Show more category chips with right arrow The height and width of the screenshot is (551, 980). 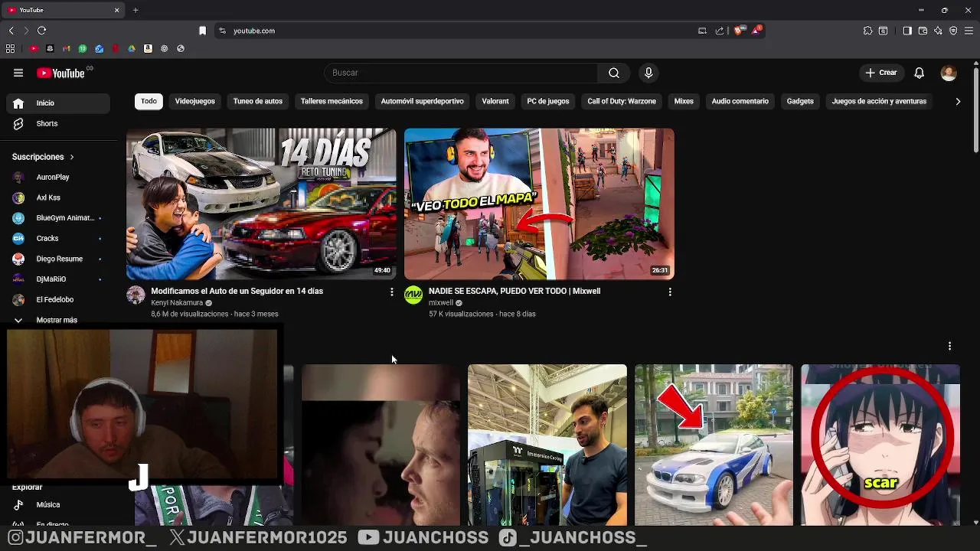958,101
